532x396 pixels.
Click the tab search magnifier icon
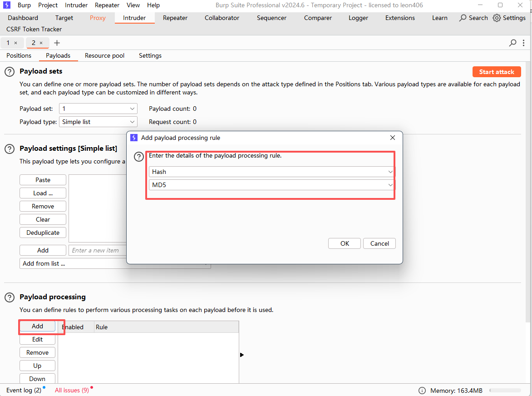[x=512, y=43]
